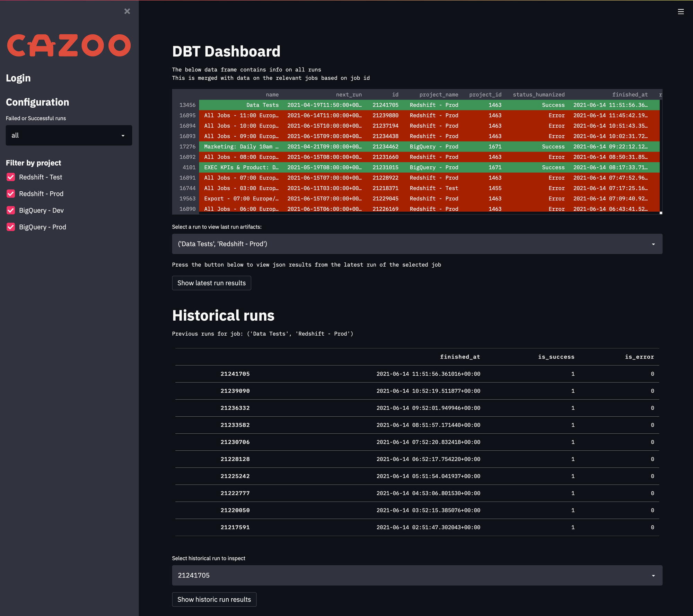This screenshot has width=693, height=616.
Task: Close the sidebar using the X icon
Action: (x=127, y=11)
